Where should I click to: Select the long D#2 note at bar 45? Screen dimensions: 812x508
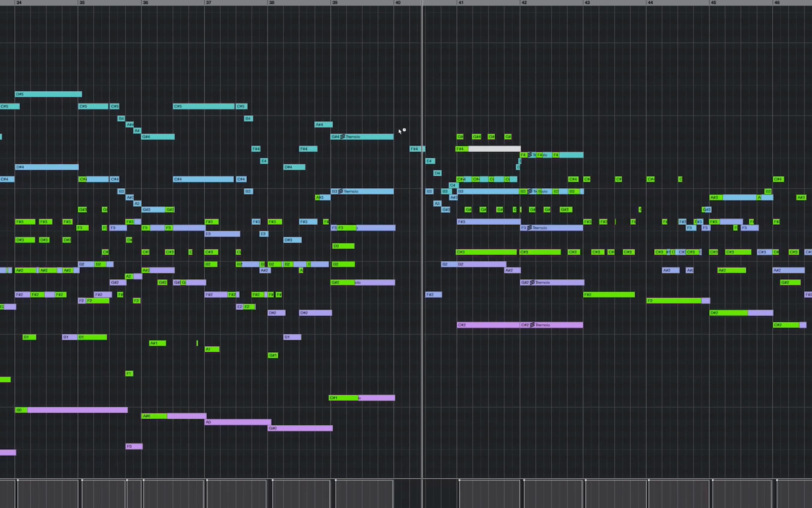[741, 313]
